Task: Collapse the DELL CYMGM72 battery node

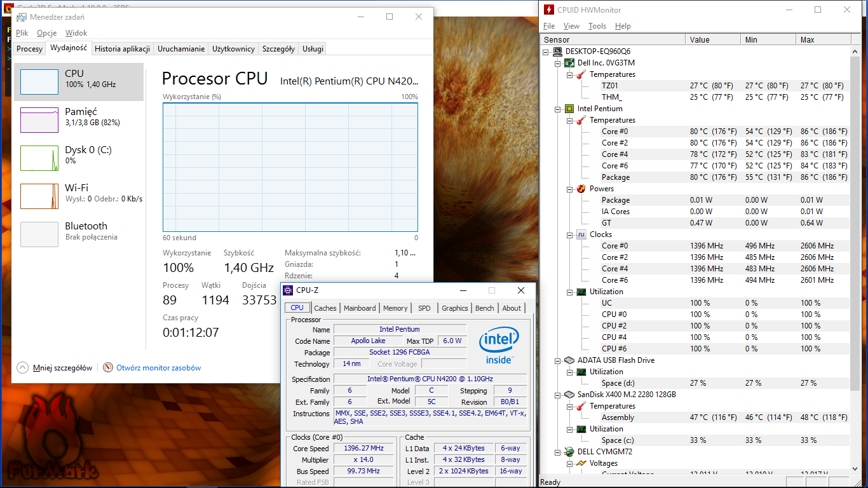Action: click(558, 452)
